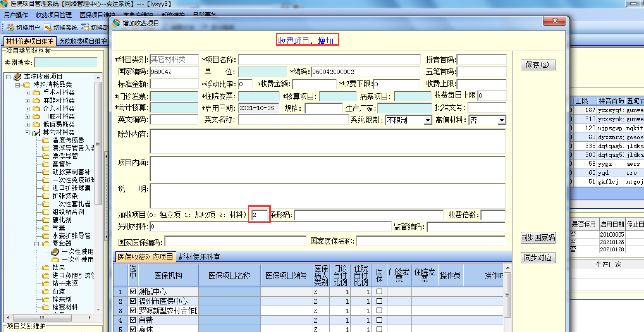Click the folder icon beside 气囊
Viewport: 644px width, 332px height.
tap(46, 228)
